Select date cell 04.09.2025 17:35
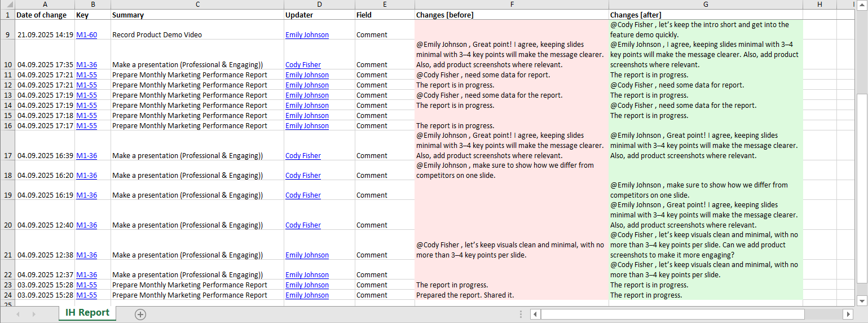 point(45,55)
